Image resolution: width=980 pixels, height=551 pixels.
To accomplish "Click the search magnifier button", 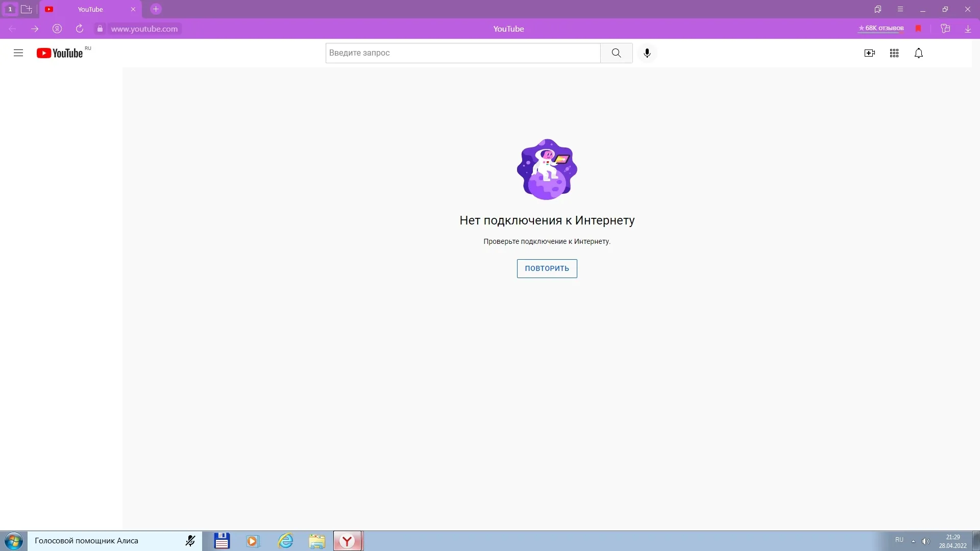I will [x=616, y=53].
